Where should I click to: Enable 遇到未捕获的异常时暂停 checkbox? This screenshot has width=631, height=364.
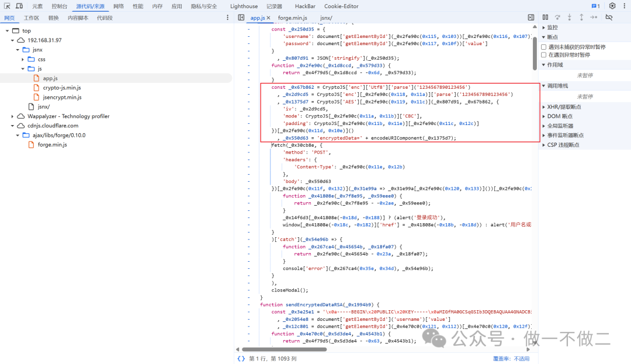(544, 47)
